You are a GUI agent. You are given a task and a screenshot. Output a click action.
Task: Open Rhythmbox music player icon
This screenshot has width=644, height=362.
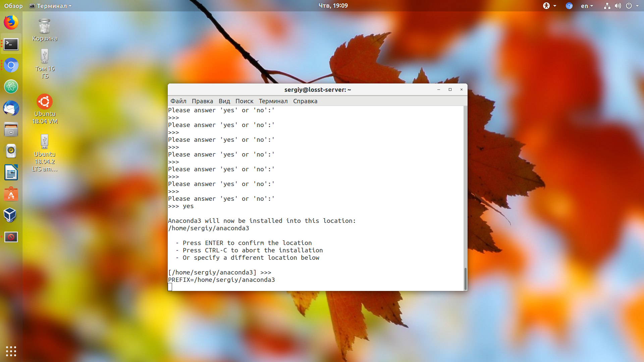click(x=11, y=151)
